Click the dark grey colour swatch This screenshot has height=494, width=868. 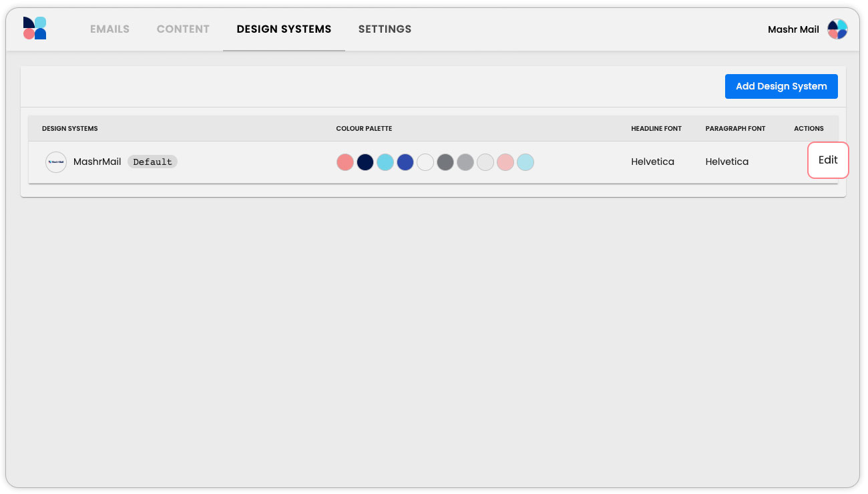[445, 162]
